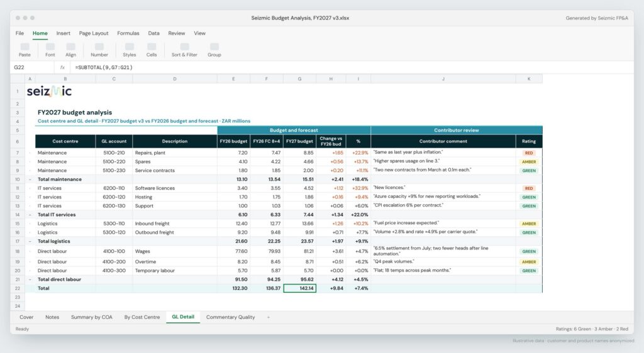
Task: Open the By Cost Centre sheet
Action: click(142, 317)
